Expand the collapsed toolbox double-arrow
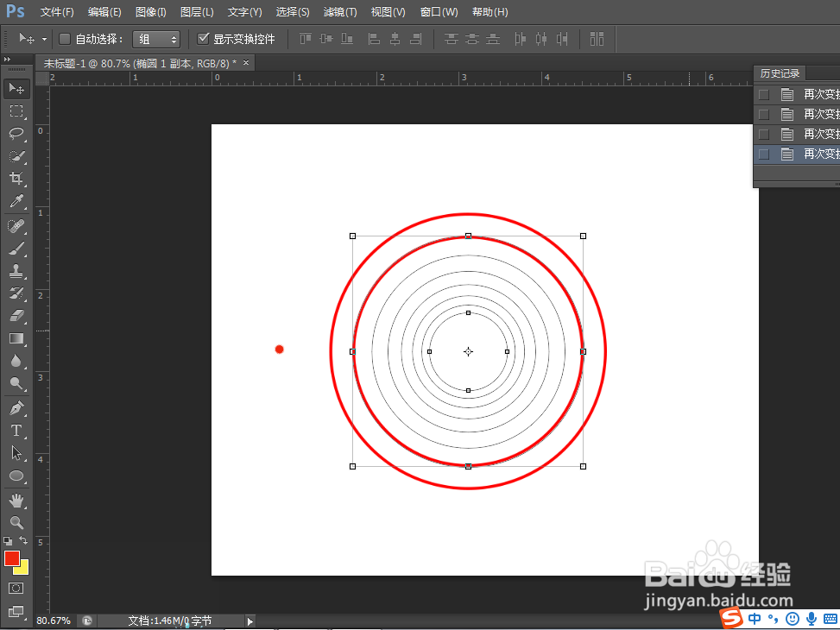 [7, 59]
